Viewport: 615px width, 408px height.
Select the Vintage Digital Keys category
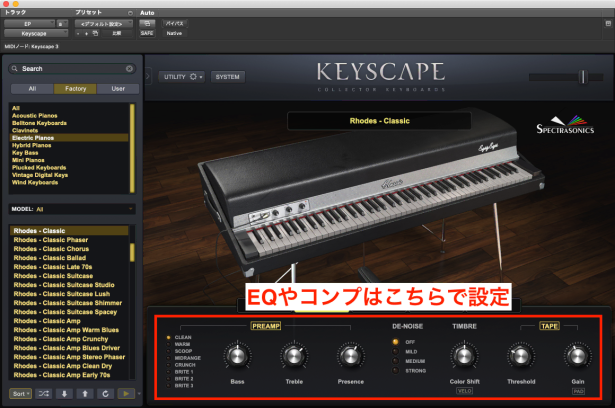[x=40, y=175]
